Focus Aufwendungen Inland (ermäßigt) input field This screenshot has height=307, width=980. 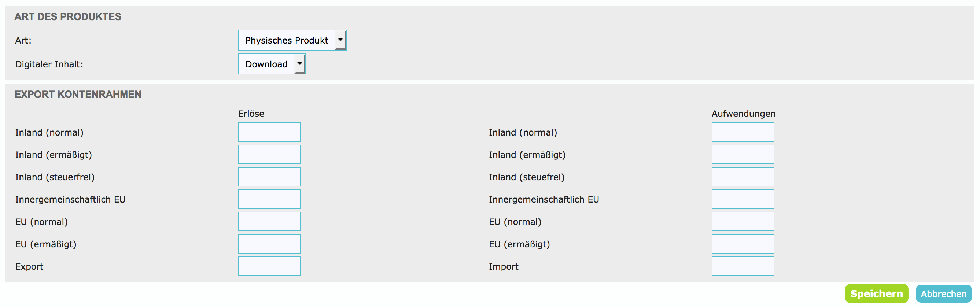[743, 155]
